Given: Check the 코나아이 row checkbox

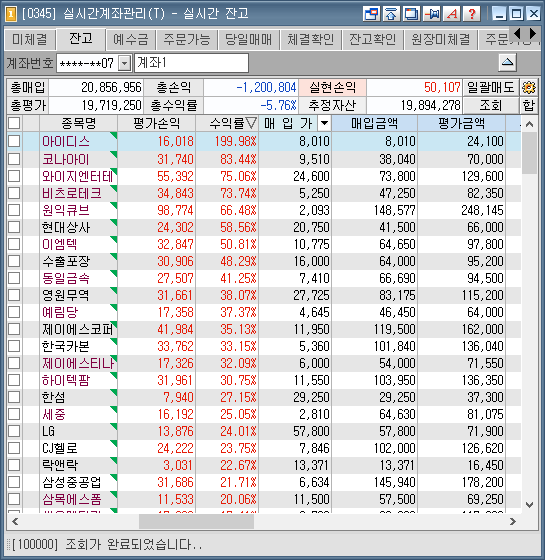Looking at the screenshot, I should pyautogui.click(x=14, y=158).
